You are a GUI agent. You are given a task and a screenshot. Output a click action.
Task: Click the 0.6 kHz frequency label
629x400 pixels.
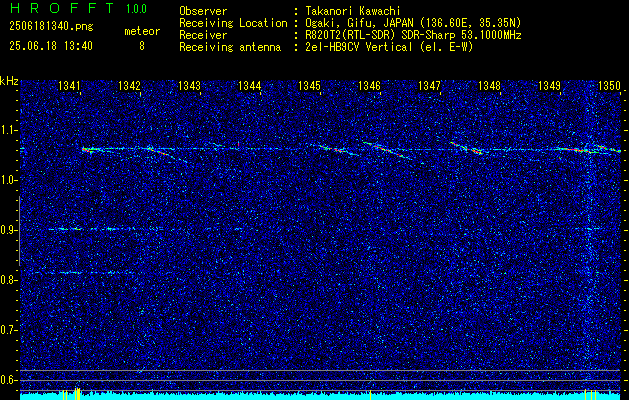[7, 380]
